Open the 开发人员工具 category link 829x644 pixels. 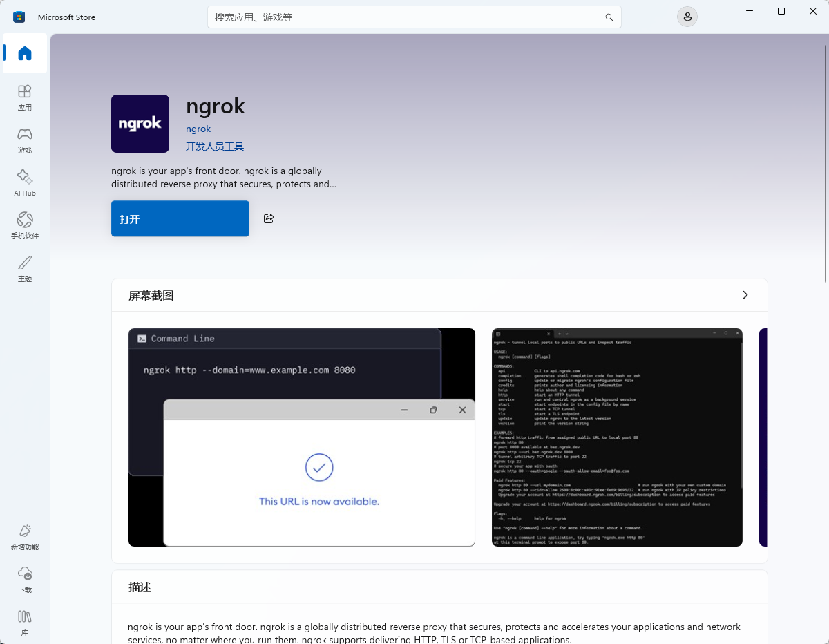215,146
